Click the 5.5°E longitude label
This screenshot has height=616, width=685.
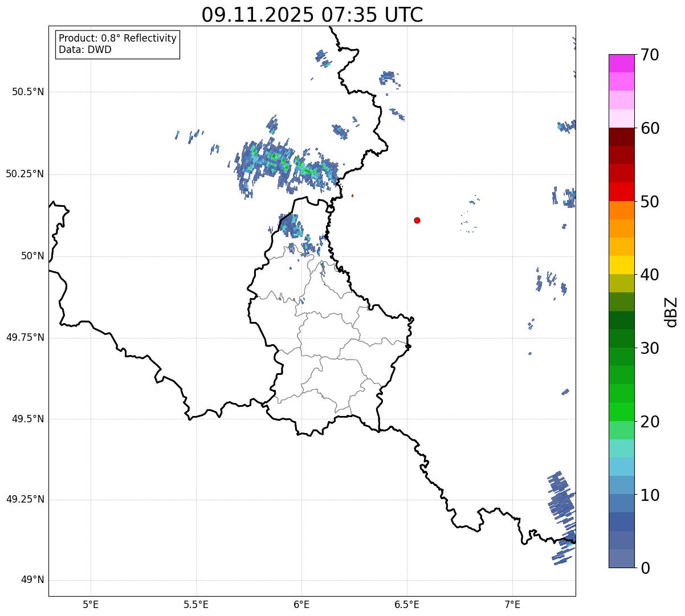click(x=197, y=604)
